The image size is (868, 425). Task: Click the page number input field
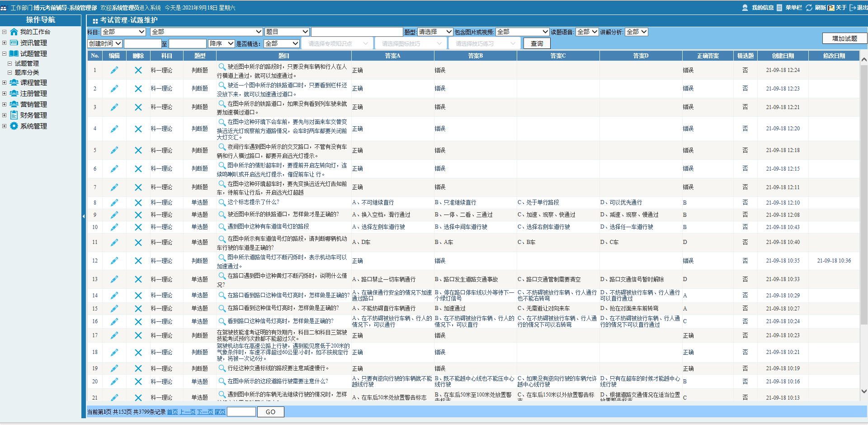coord(241,412)
